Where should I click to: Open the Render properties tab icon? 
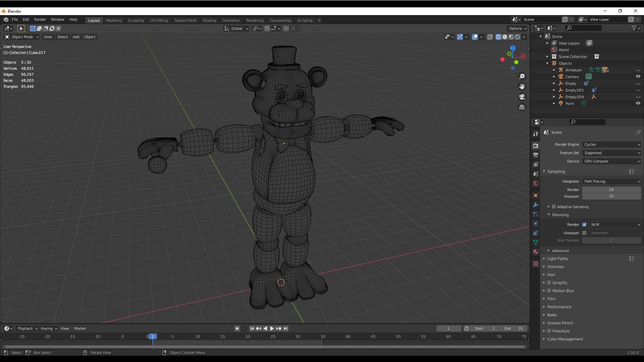tap(536, 145)
